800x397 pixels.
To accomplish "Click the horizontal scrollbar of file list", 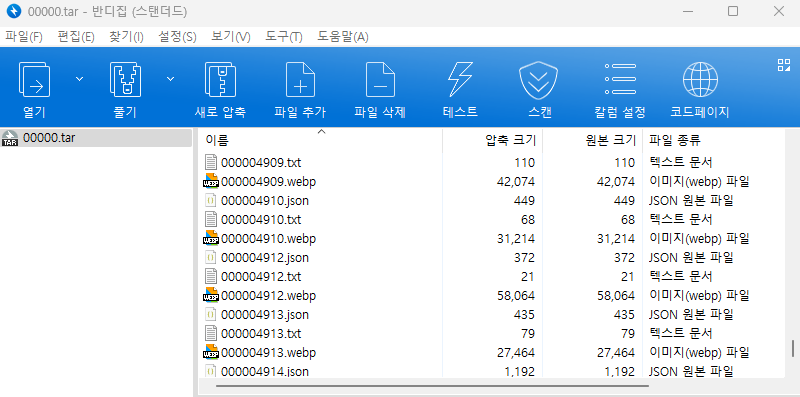I will (x=432, y=386).
